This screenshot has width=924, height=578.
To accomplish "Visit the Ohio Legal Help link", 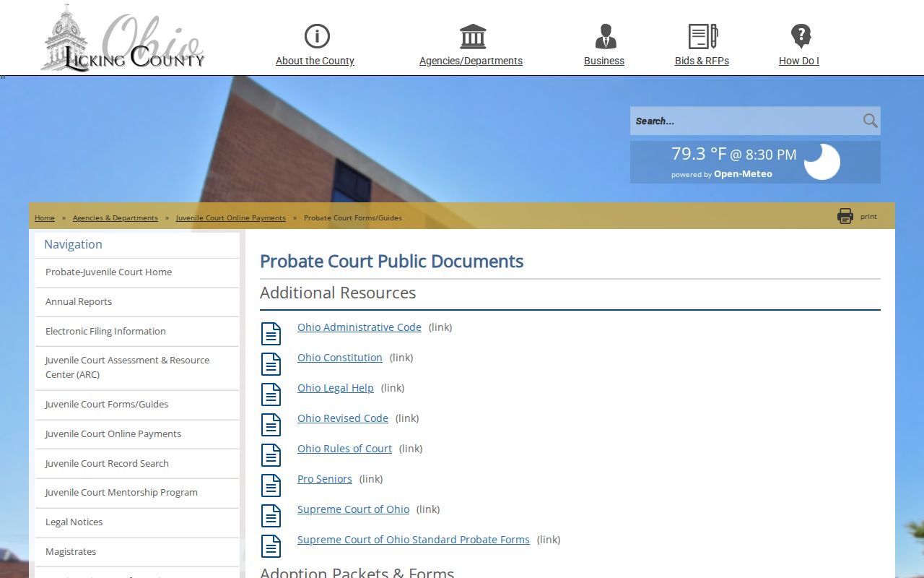I will (x=336, y=388).
